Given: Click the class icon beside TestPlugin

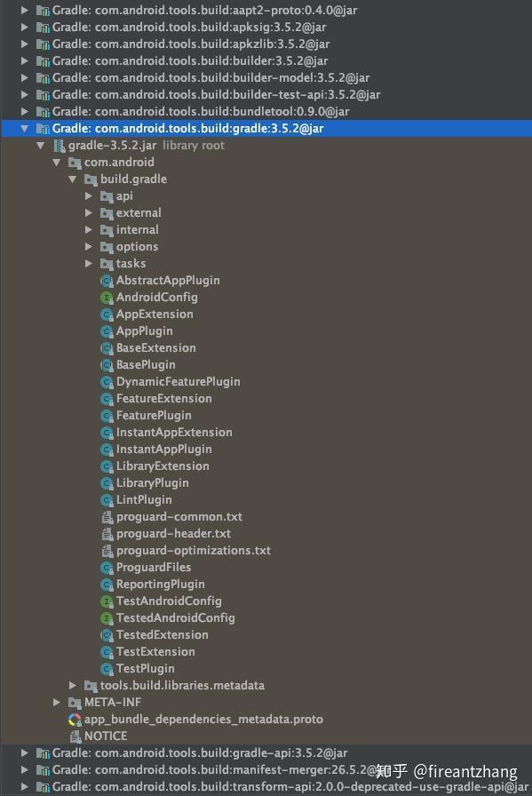Looking at the screenshot, I should pos(107,669).
